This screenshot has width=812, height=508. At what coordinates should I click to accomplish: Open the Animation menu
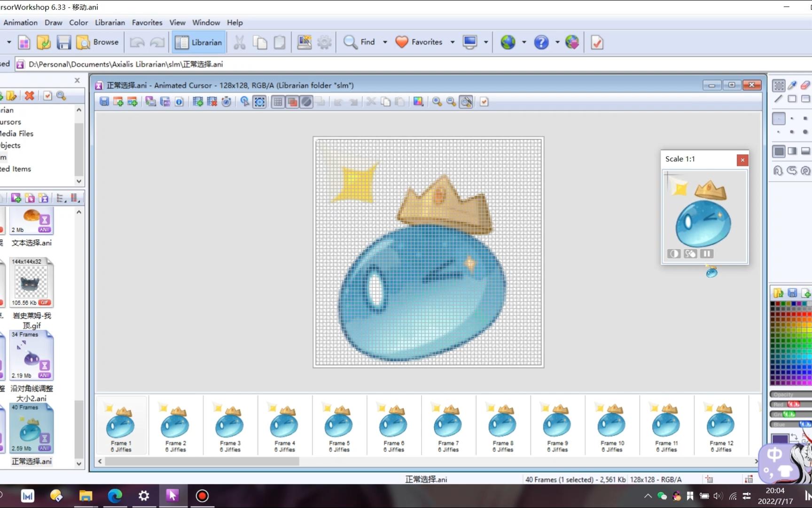20,23
